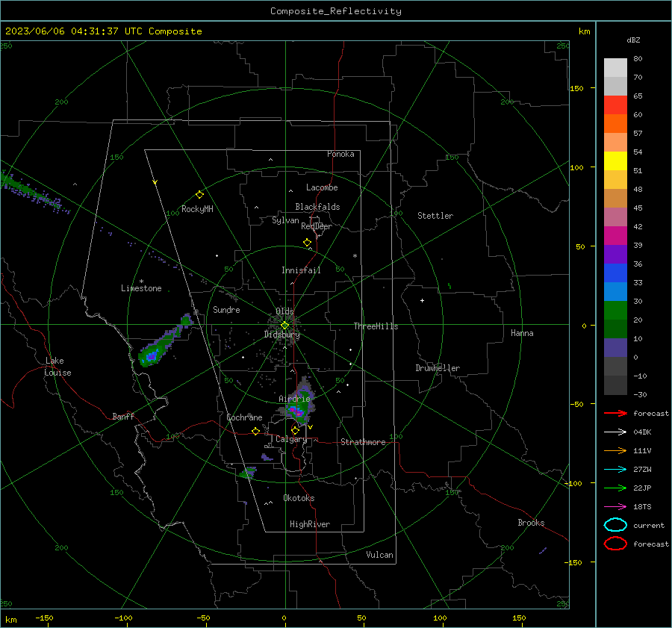672x628 pixels.
Task: Click the 'current' legend label
Action: (648, 525)
